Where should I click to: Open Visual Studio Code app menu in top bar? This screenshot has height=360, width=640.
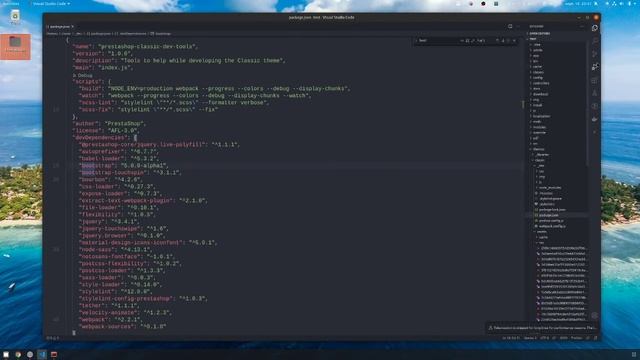[x=51, y=3]
